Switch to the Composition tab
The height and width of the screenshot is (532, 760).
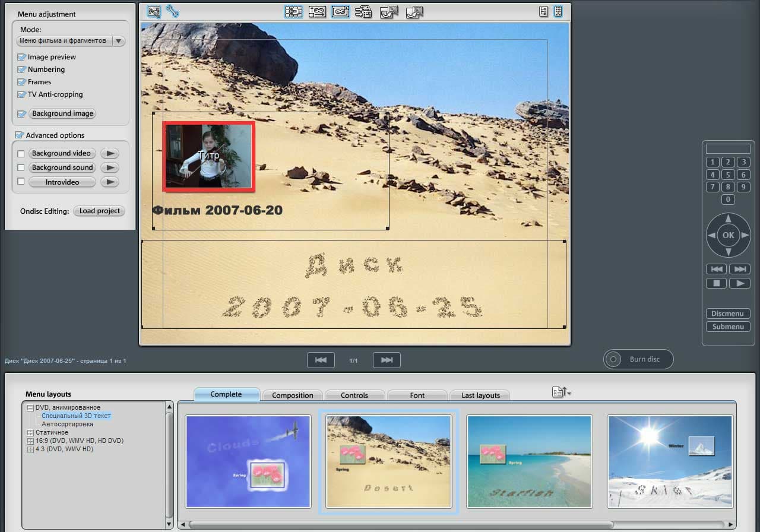(293, 395)
